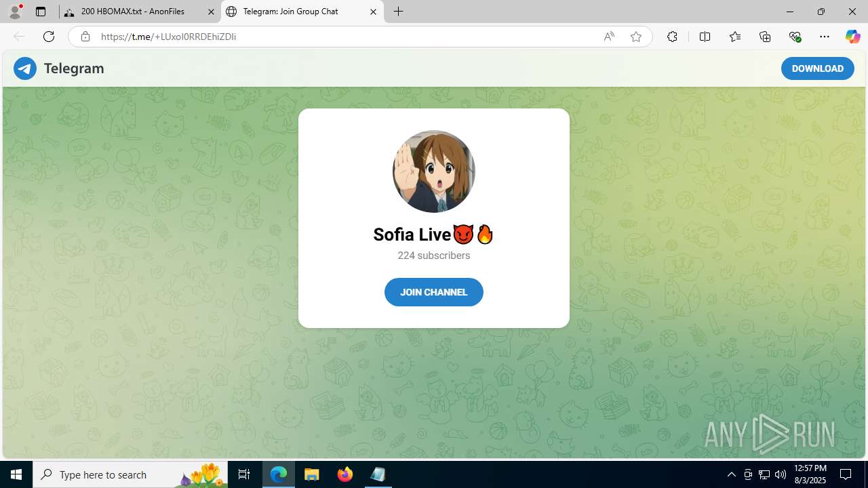Click the Sofia Live channel title
This screenshot has width=868, height=488.
[x=433, y=235]
